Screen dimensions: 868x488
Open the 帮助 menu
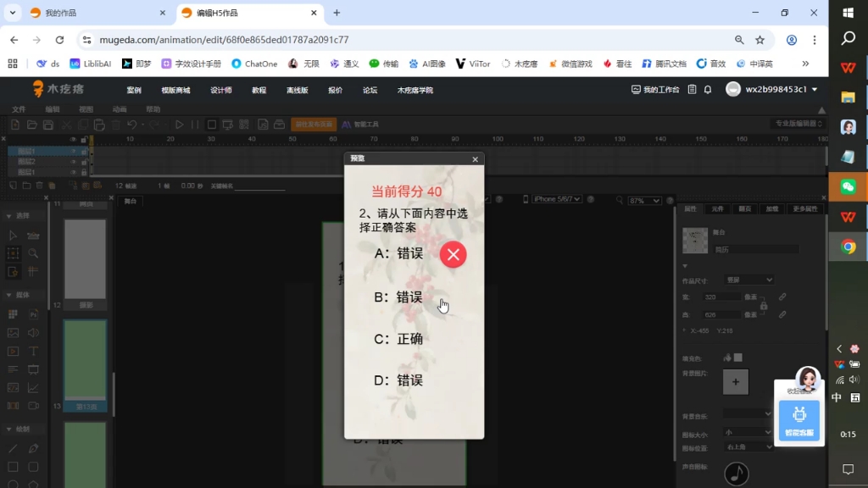click(x=153, y=109)
